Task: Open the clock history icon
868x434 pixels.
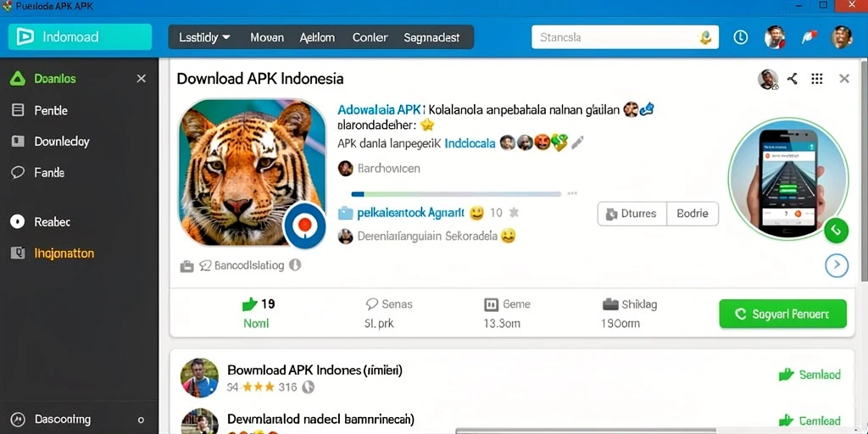Action: [x=740, y=37]
